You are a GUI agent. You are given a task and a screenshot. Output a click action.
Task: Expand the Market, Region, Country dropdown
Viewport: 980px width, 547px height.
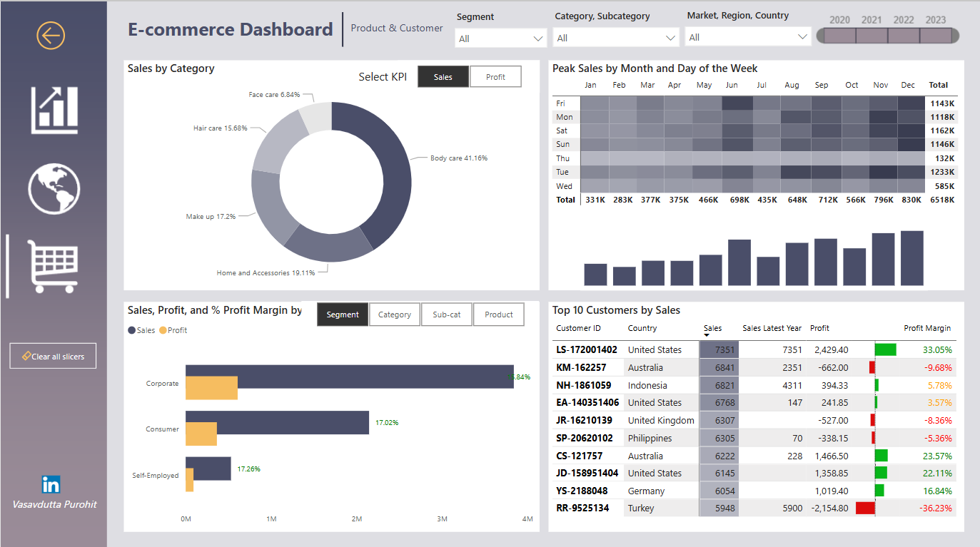[748, 37]
